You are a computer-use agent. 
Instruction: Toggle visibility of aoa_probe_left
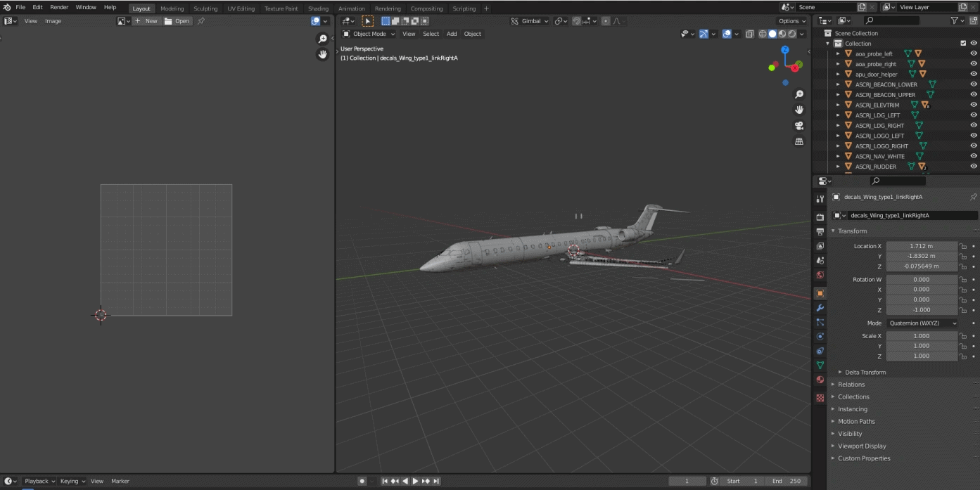974,53
